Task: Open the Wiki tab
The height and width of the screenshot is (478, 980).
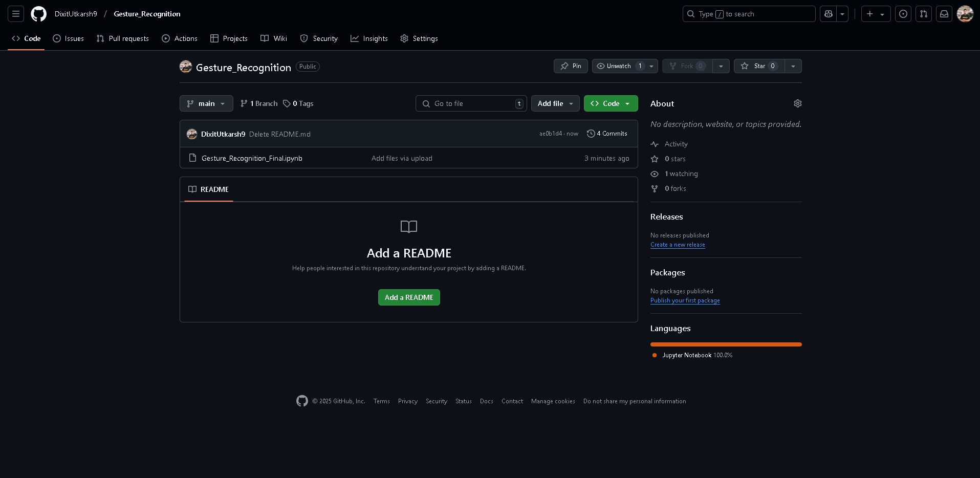Action: tap(274, 38)
